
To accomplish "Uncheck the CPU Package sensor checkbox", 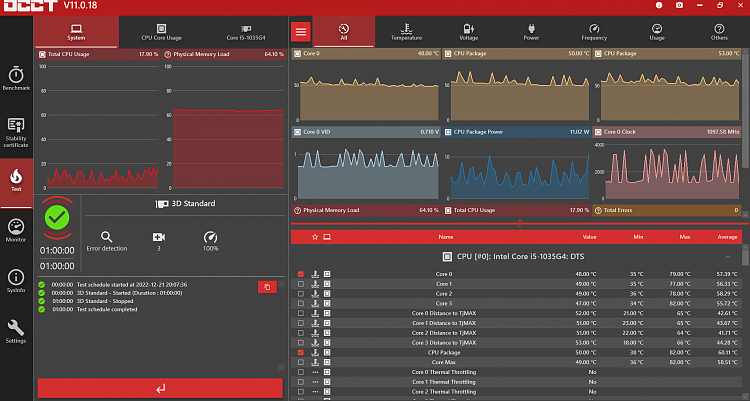I will (301, 353).
